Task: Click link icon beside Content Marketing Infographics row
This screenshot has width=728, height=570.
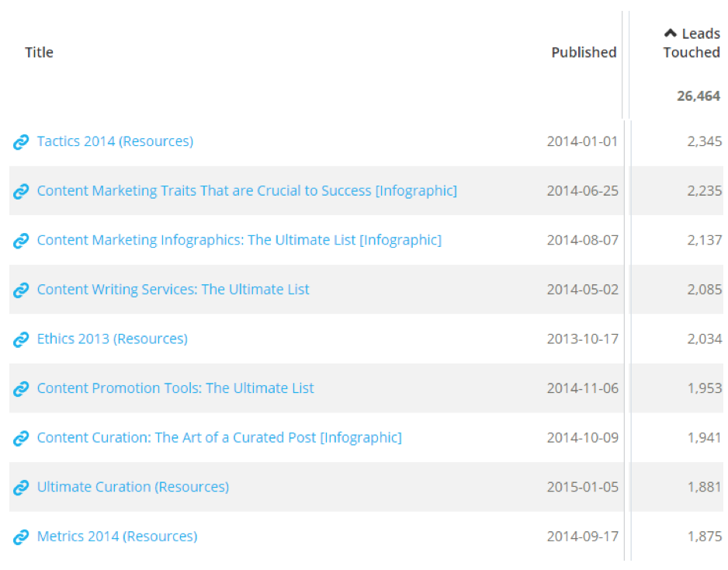Action: pos(21,241)
